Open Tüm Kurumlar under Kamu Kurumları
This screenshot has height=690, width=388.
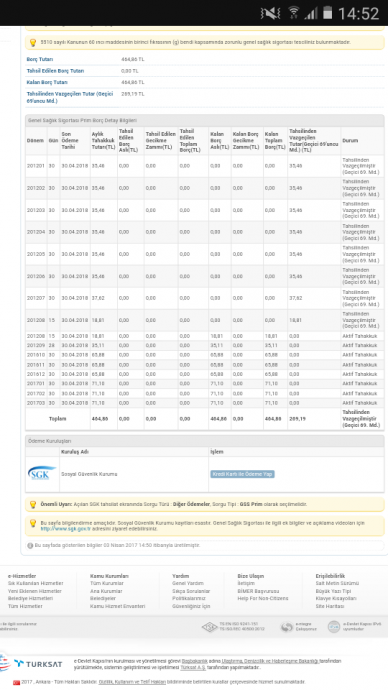pos(106,583)
